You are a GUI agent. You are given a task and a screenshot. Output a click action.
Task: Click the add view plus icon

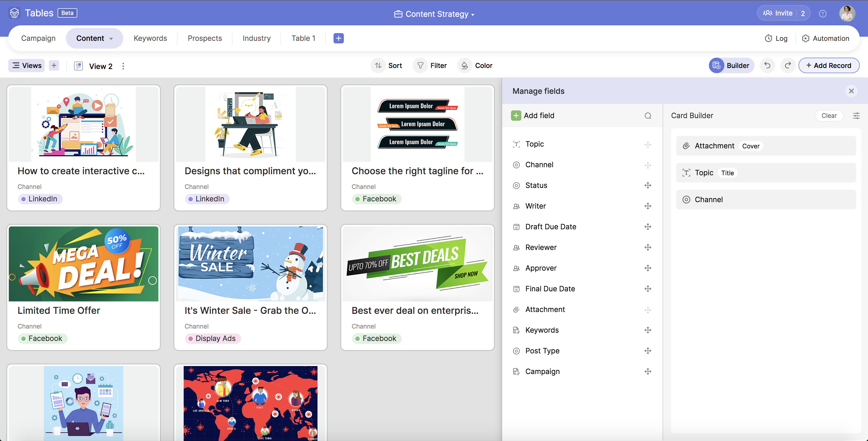click(x=54, y=65)
